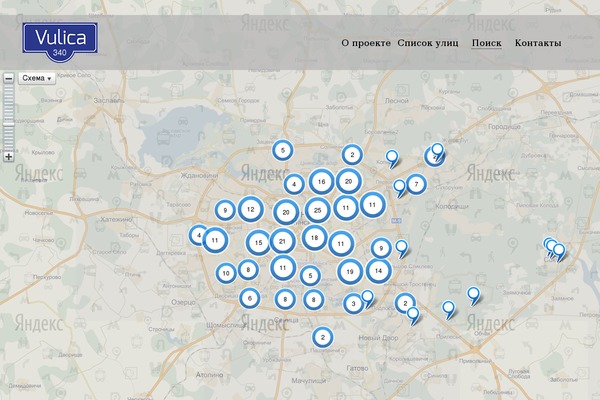Image resolution: width=600 pixels, height=400 pixels.
Task: Go to the Поиск page
Action: pyautogui.click(x=486, y=43)
